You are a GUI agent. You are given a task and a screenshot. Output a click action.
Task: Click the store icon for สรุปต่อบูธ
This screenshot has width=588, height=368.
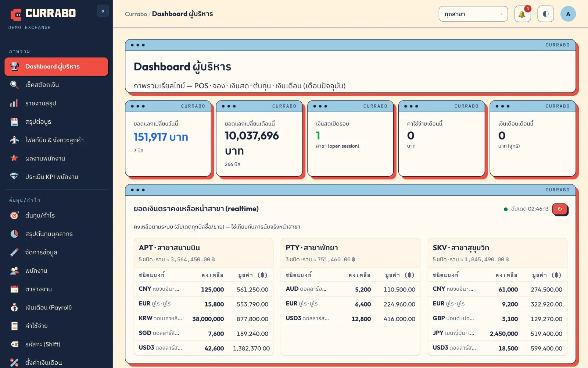point(14,121)
